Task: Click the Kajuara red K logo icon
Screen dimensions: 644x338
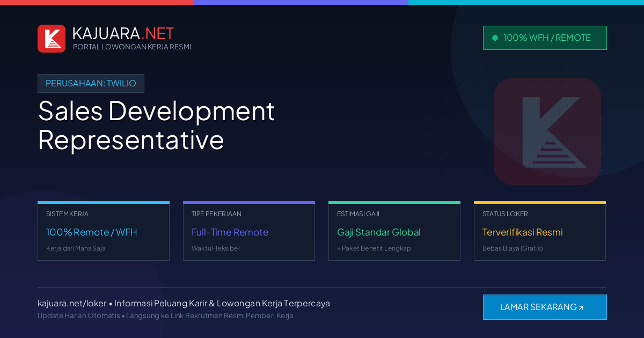Action: [52, 39]
